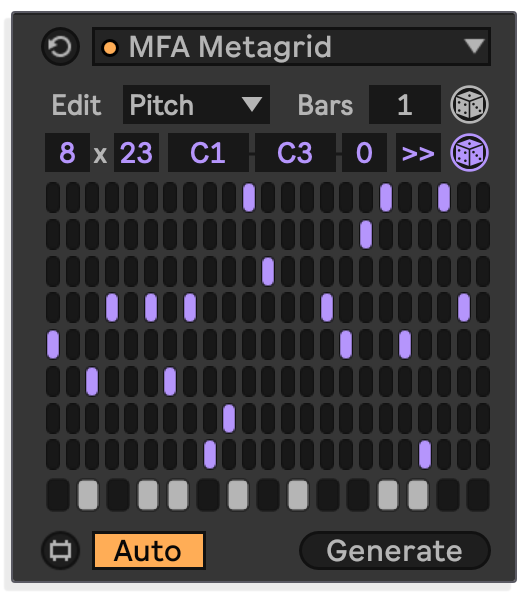Click the single lit cell in second grid row

(366, 234)
